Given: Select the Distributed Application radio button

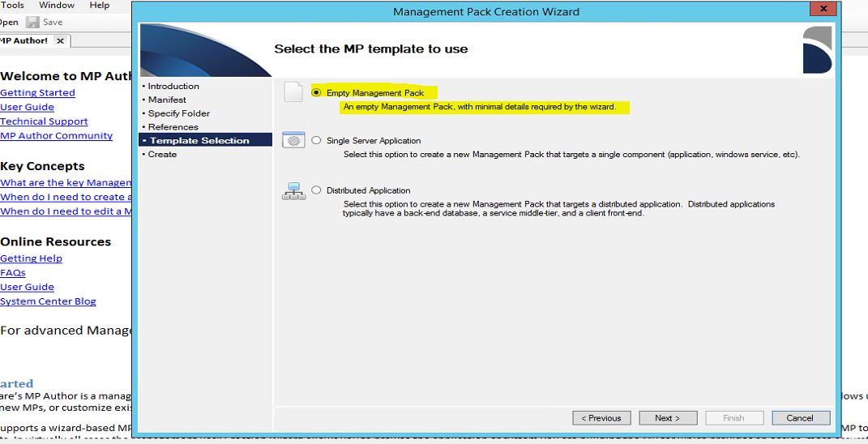Looking at the screenshot, I should click(316, 190).
